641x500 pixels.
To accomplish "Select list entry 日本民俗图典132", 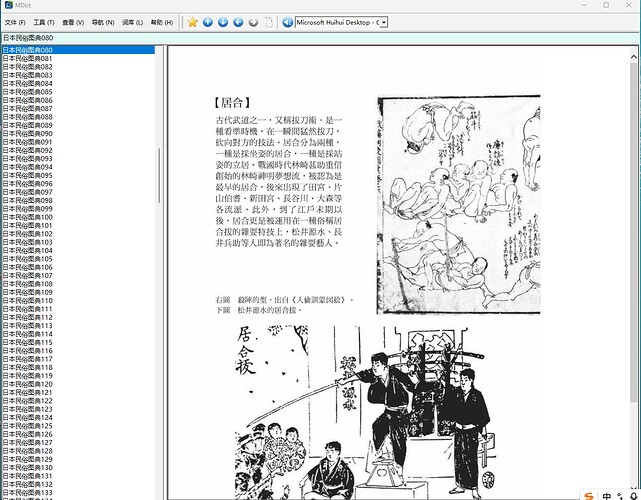I will pos(78,484).
